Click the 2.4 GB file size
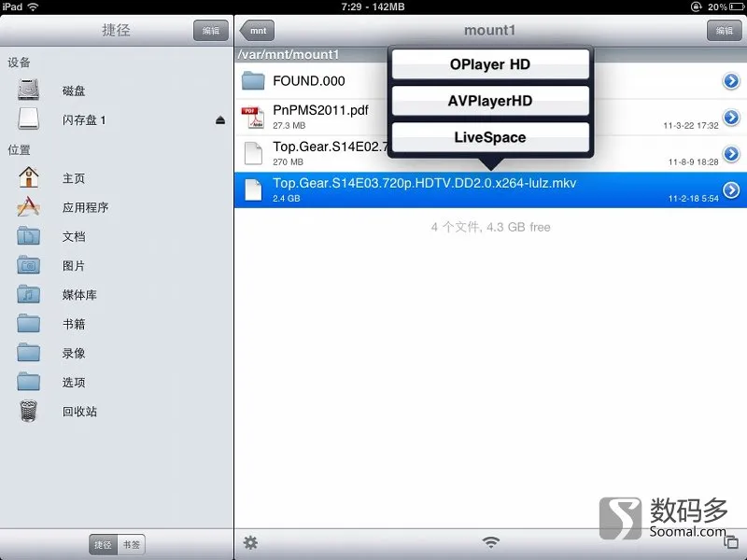The image size is (747, 560). click(287, 199)
